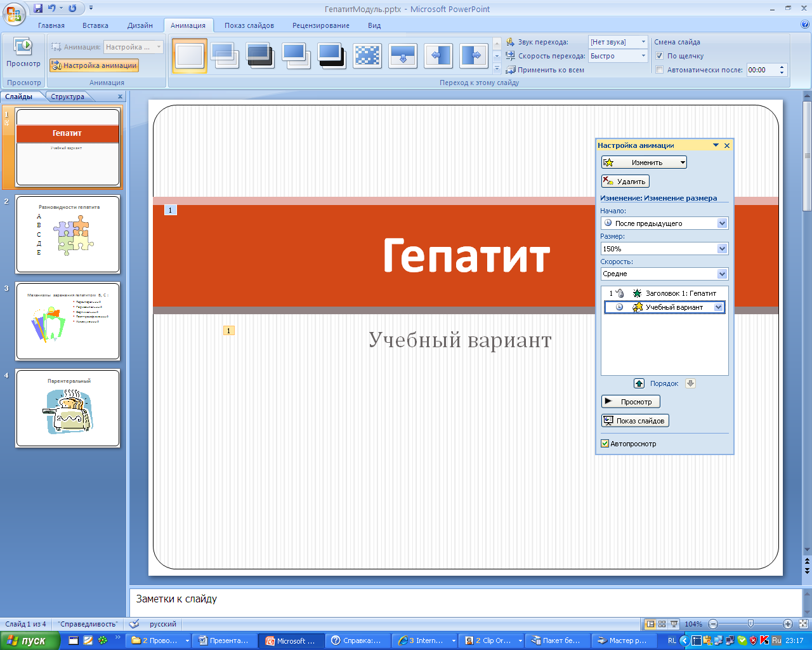Open the Главная ribbon tab
This screenshot has height=650, width=812.
tap(51, 25)
